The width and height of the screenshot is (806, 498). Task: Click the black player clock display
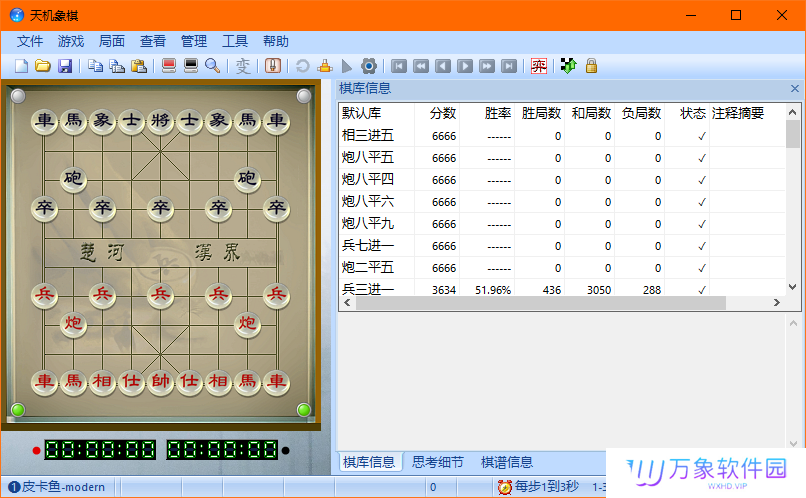[222, 450]
